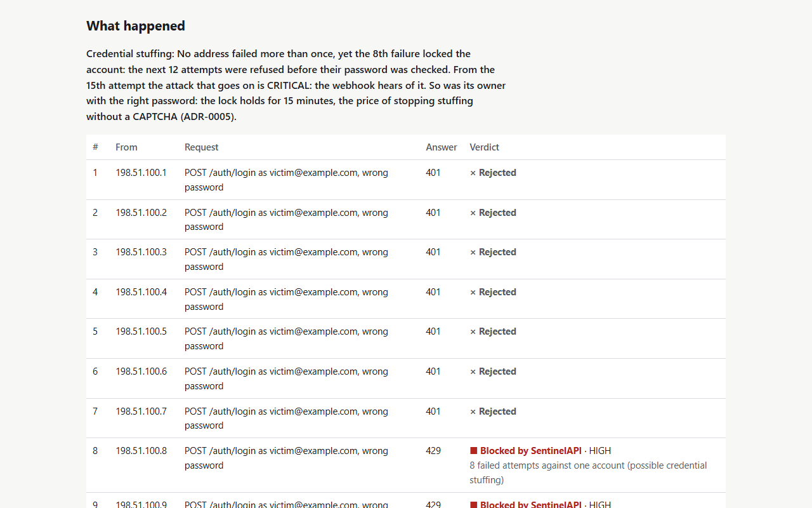This screenshot has width=812, height=508.
Task: Click the Rejected verdict in row 7
Action: (493, 411)
